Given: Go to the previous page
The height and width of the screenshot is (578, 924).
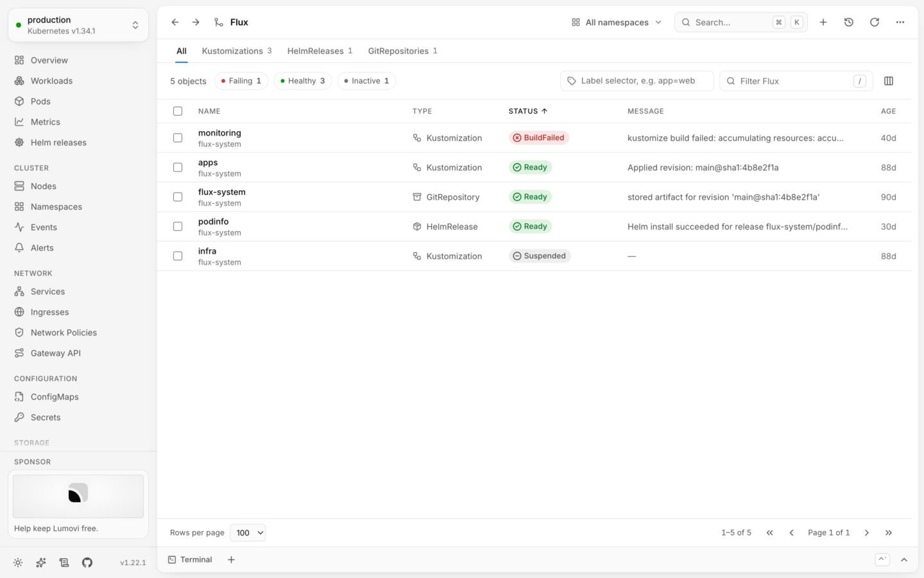Looking at the screenshot, I should tap(792, 532).
